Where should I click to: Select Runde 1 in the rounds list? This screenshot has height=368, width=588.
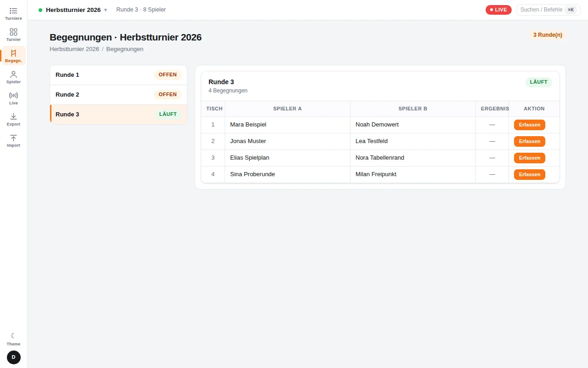click(119, 75)
